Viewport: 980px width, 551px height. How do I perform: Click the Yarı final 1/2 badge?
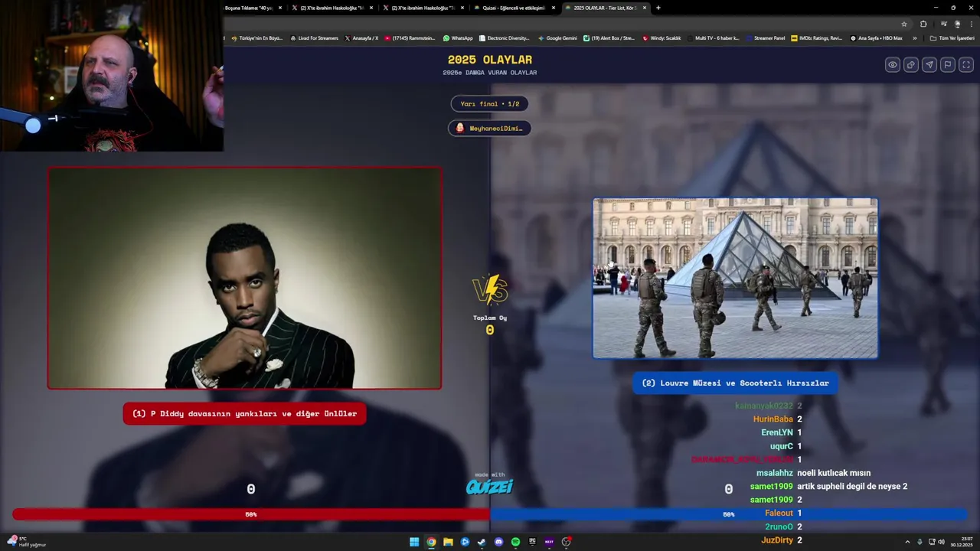(x=490, y=104)
